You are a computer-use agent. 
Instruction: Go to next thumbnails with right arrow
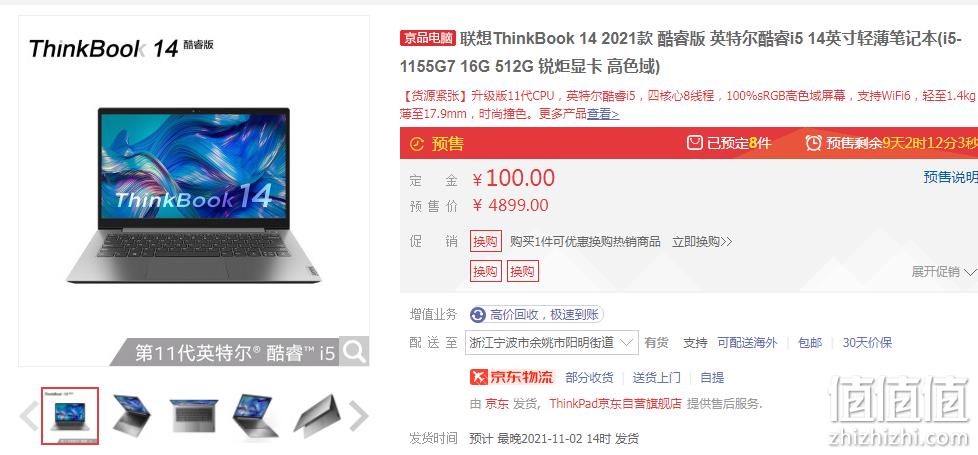click(358, 416)
